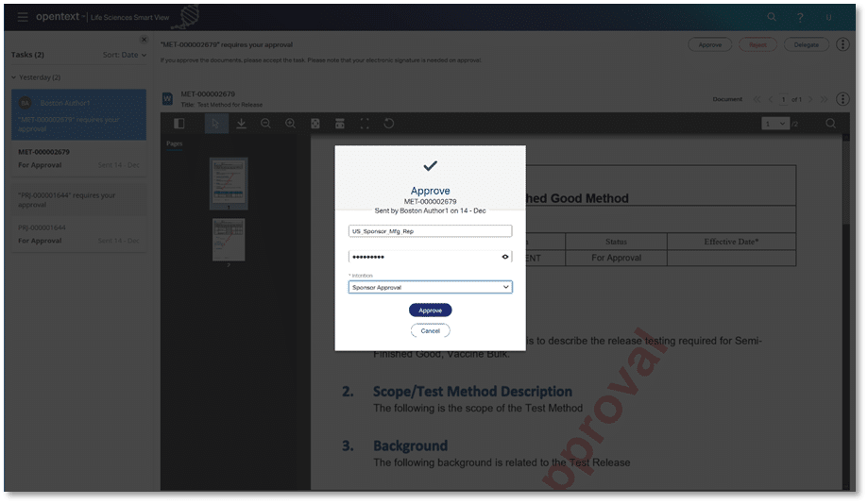Enter full screen mode
Screen dimensions: 868x504
pos(365,124)
